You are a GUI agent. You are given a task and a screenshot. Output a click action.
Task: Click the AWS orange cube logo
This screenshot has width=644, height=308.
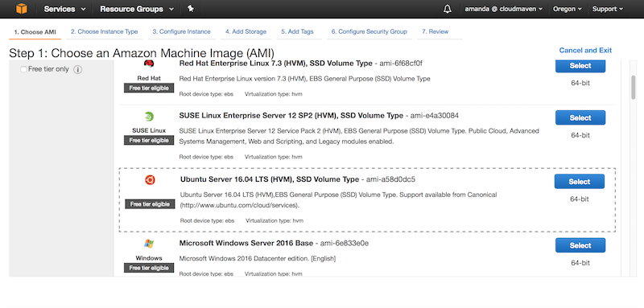coord(22,9)
